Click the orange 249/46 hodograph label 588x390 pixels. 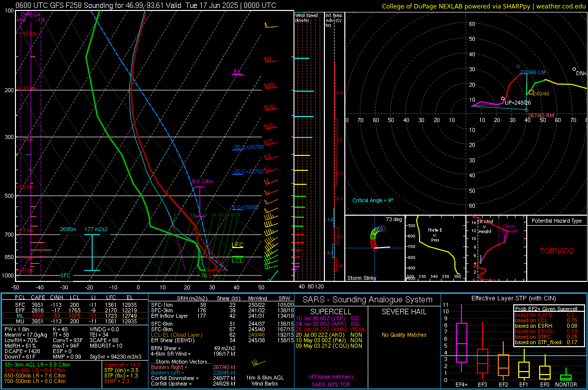click(541, 94)
